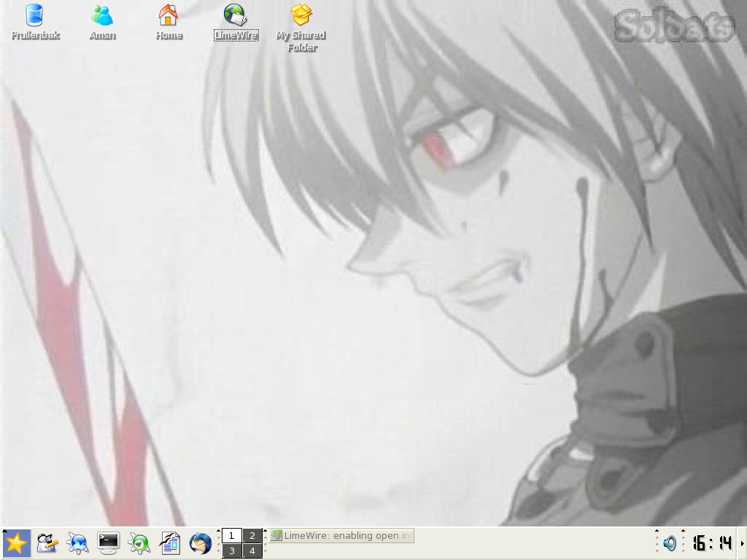Image resolution: width=747 pixels, height=560 pixels.
Task: Launch Konqueror web browser from panel
Action: pos(77,543)
